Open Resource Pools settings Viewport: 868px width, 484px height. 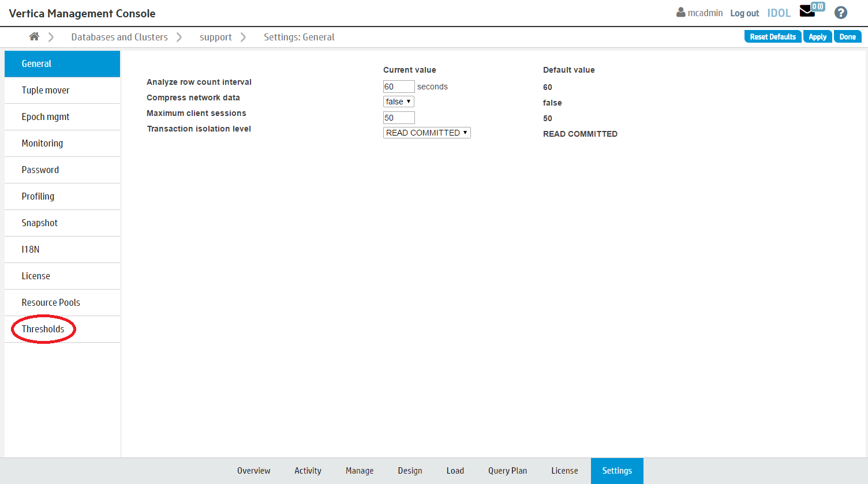(x=62, y=302)
